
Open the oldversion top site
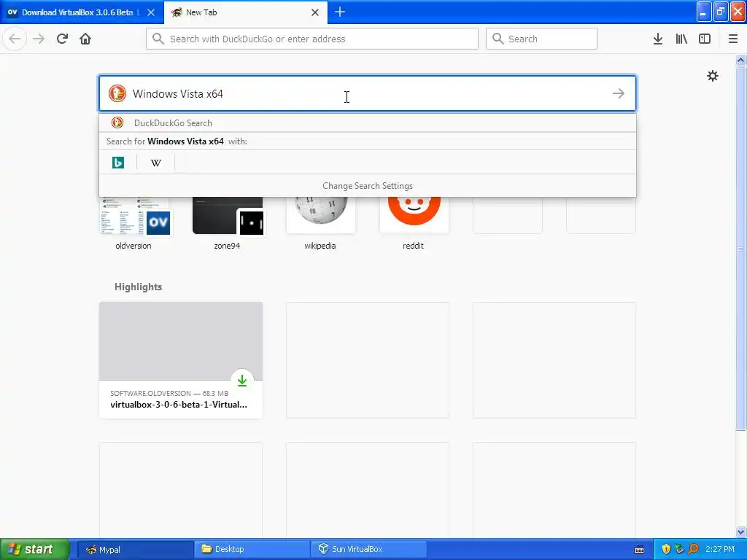[x=133, y=224]
